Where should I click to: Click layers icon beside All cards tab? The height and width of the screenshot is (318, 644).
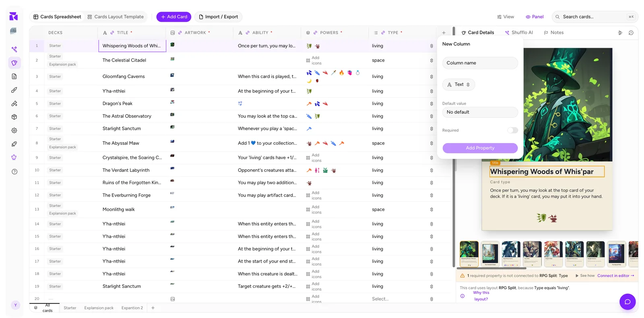pyautogui.click(x=36, y=308)
